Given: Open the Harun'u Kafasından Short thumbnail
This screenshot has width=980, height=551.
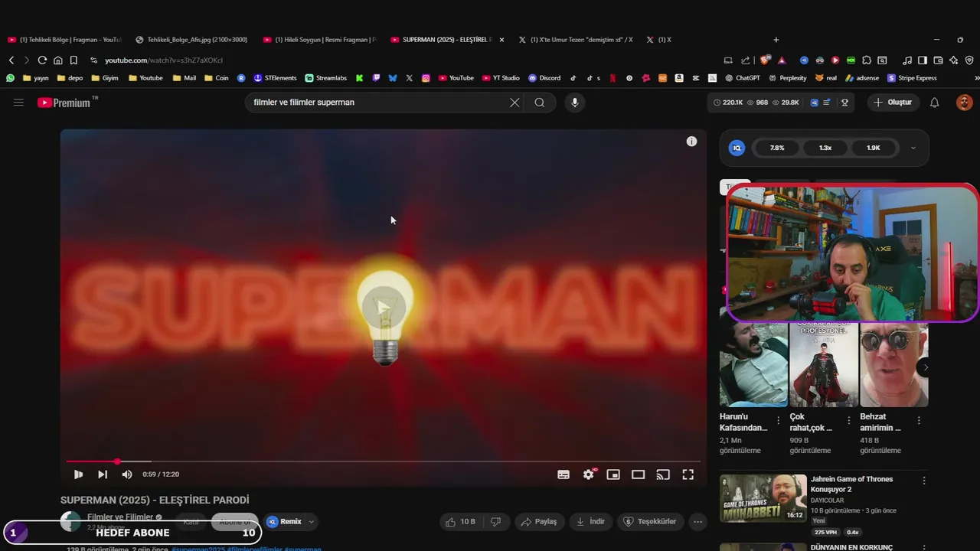Looking at the screenshot, I should [753, 365].
